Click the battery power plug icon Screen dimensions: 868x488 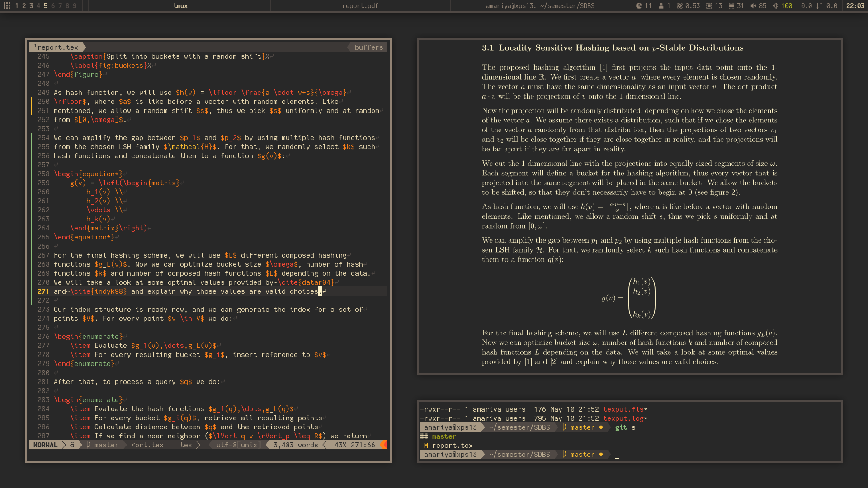[x=775, y=6]
